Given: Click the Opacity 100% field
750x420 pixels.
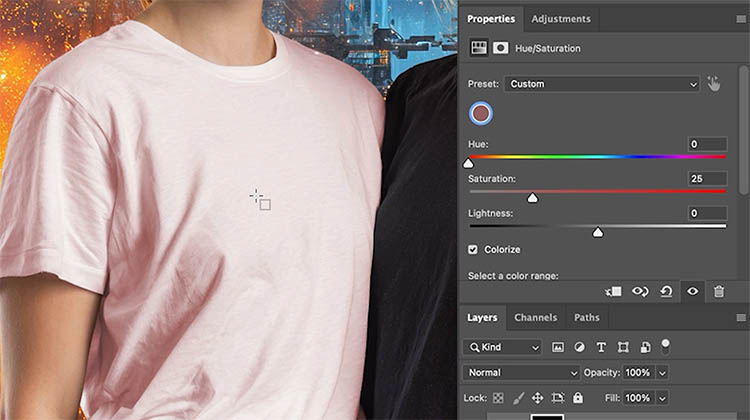Looking at the screenshot, I should pos(638,373).
